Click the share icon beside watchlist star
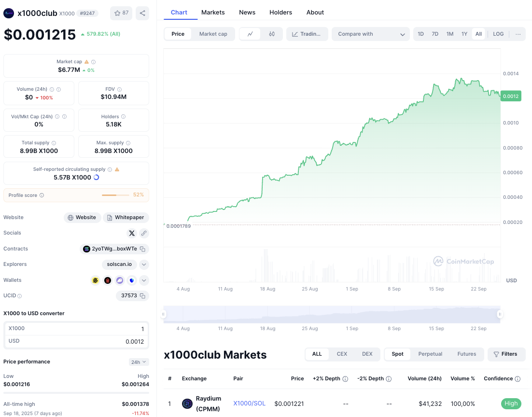Screen dimensions: 532x417 click(142, 13)
